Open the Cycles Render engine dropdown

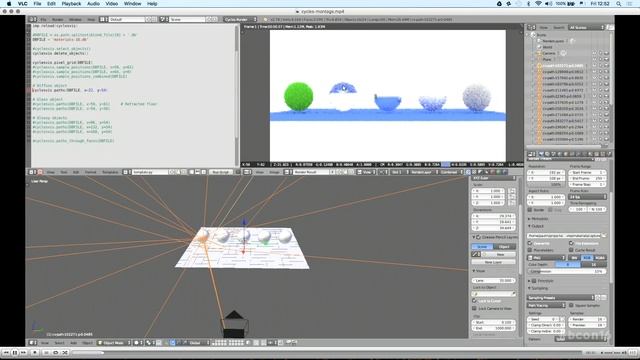tap(240, 19)
